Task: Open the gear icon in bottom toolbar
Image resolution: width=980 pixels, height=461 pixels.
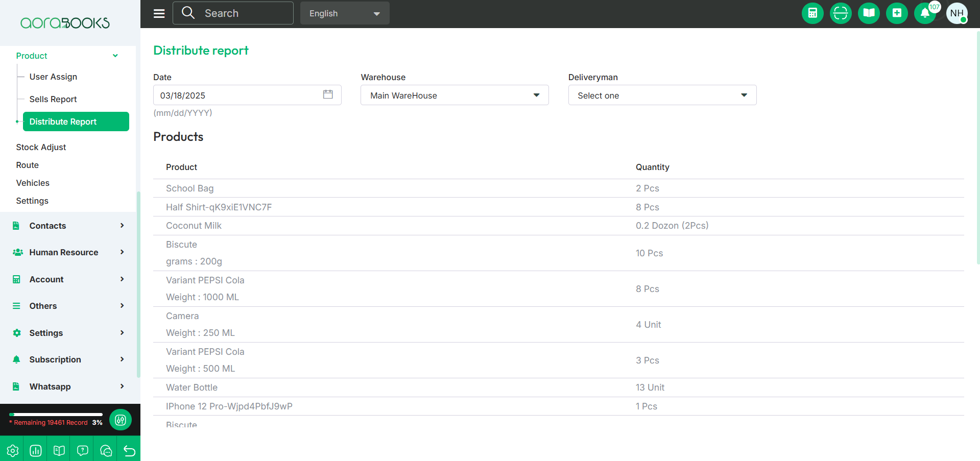Action: (12, 450)
